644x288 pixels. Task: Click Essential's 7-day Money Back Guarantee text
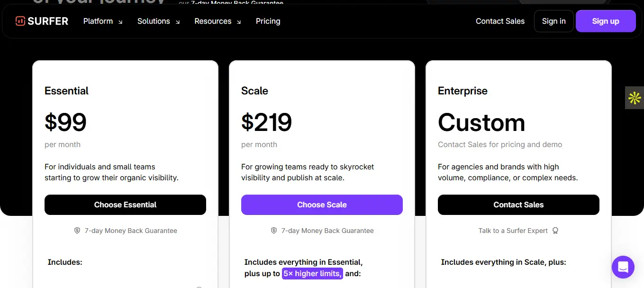[131, 231]
